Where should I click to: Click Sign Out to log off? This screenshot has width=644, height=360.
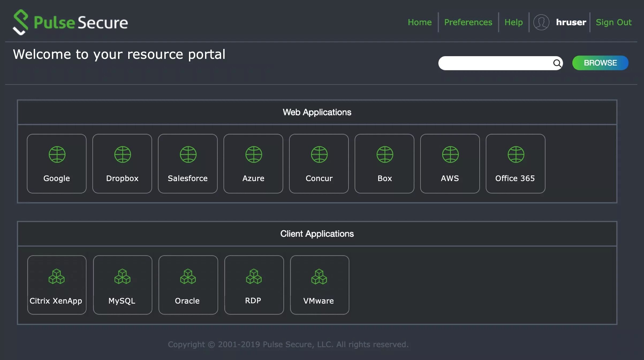(614, 22)
